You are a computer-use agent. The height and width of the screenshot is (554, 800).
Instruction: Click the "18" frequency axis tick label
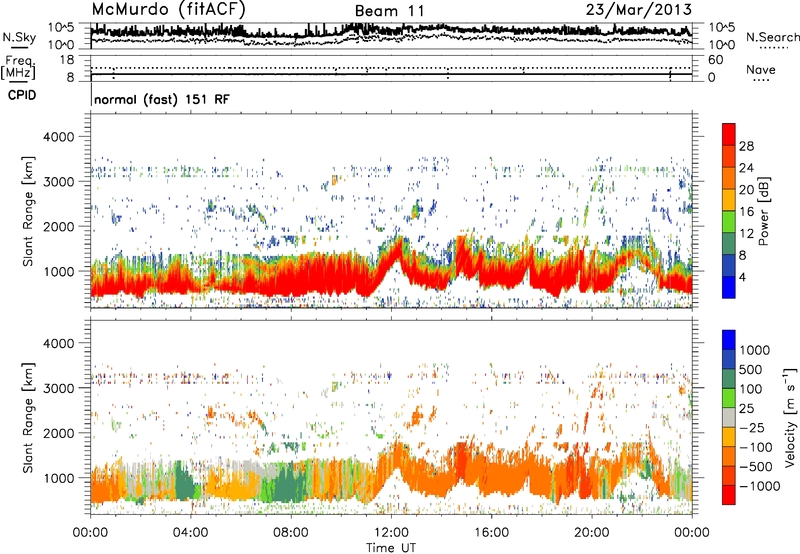(67, 60)
